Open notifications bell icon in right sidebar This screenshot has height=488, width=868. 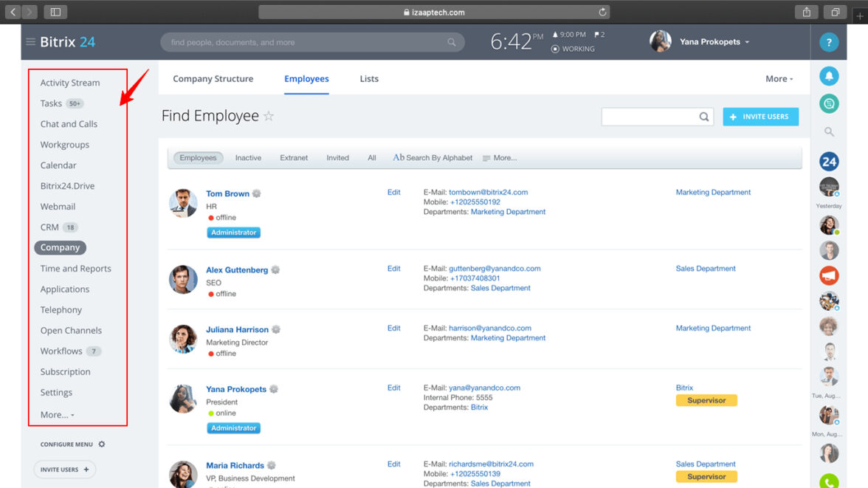click(829, 76)
